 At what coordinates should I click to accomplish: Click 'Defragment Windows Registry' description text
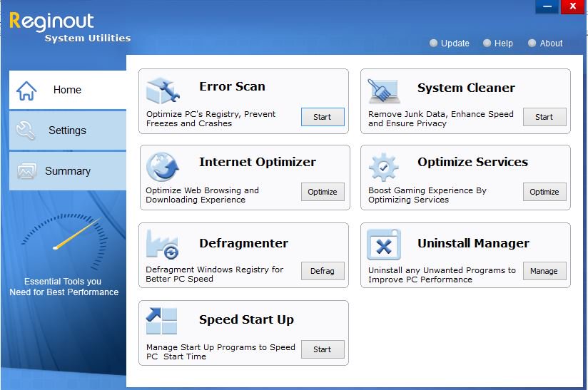click(215, 274)
